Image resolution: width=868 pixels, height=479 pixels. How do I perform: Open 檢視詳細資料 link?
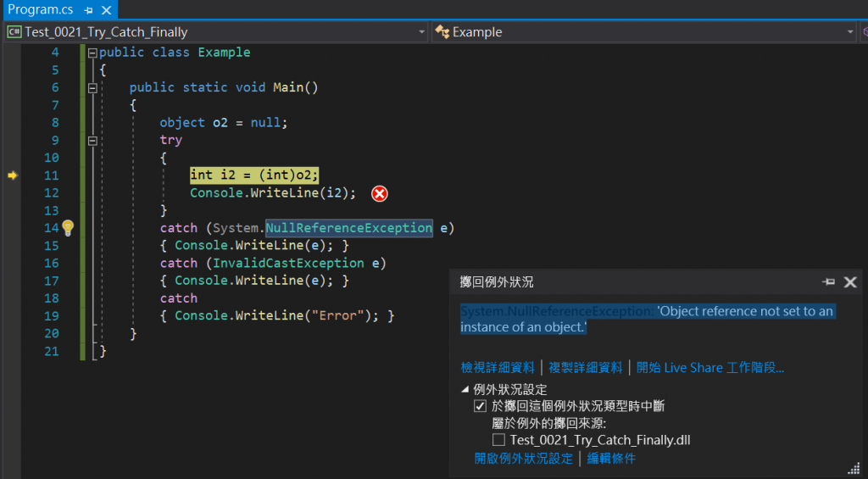[497, 368]
